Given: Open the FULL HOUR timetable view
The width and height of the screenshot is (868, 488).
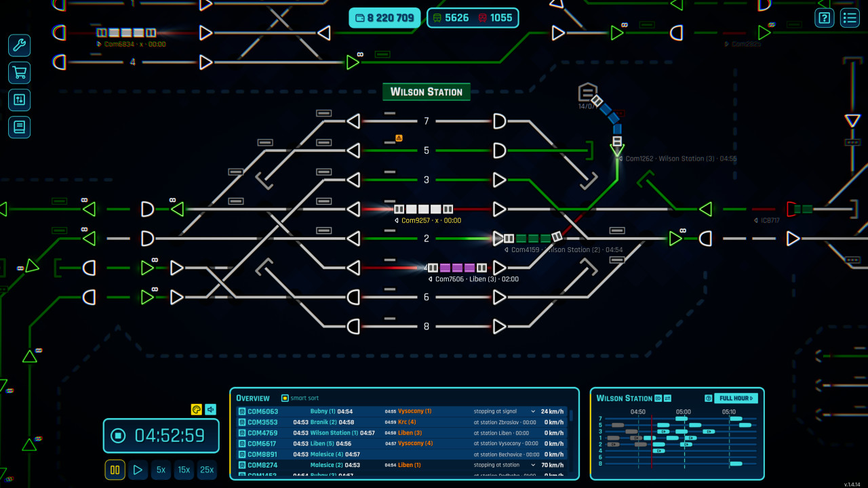Looking at the screenshot, I should (x=736, y=399).
